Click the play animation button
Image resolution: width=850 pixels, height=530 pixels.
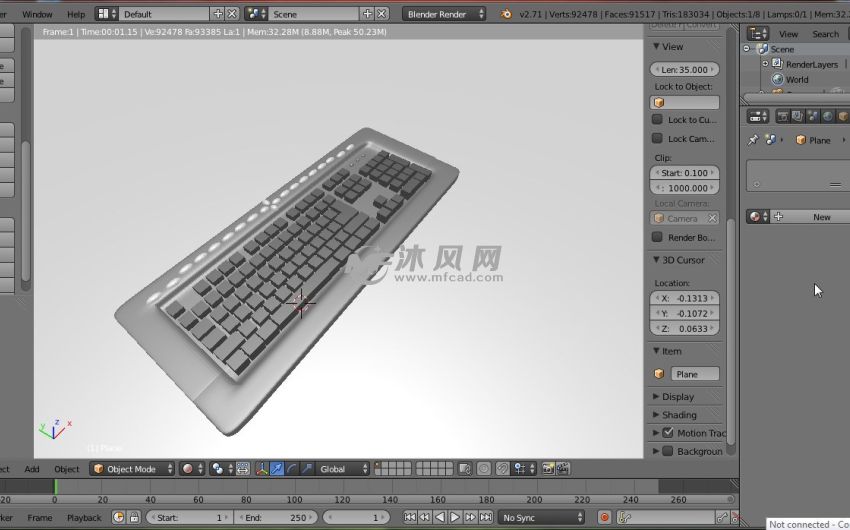tap(455, 517)
